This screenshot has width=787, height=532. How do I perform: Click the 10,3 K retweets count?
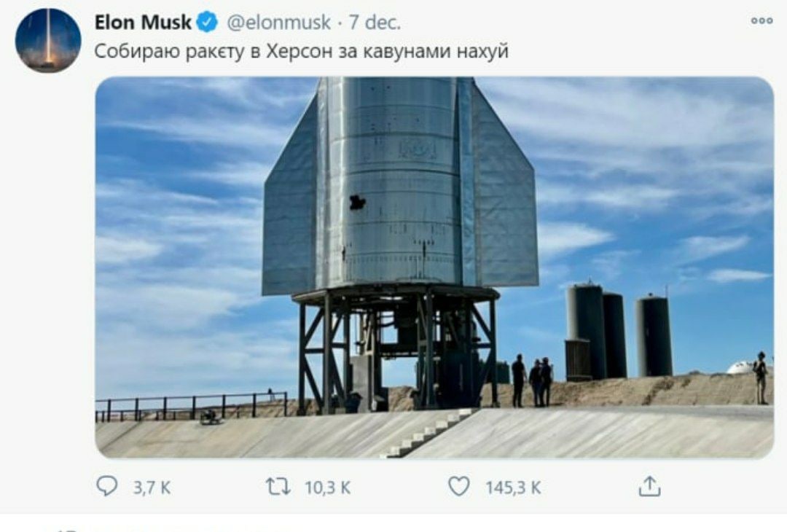[x=328, y=488]
